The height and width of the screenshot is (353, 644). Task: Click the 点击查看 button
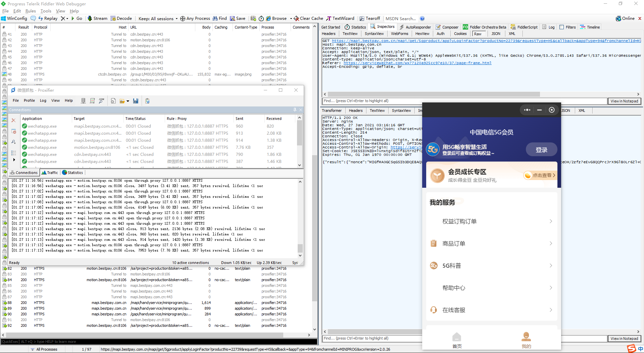pyautogui.click(x=540, y=175)
